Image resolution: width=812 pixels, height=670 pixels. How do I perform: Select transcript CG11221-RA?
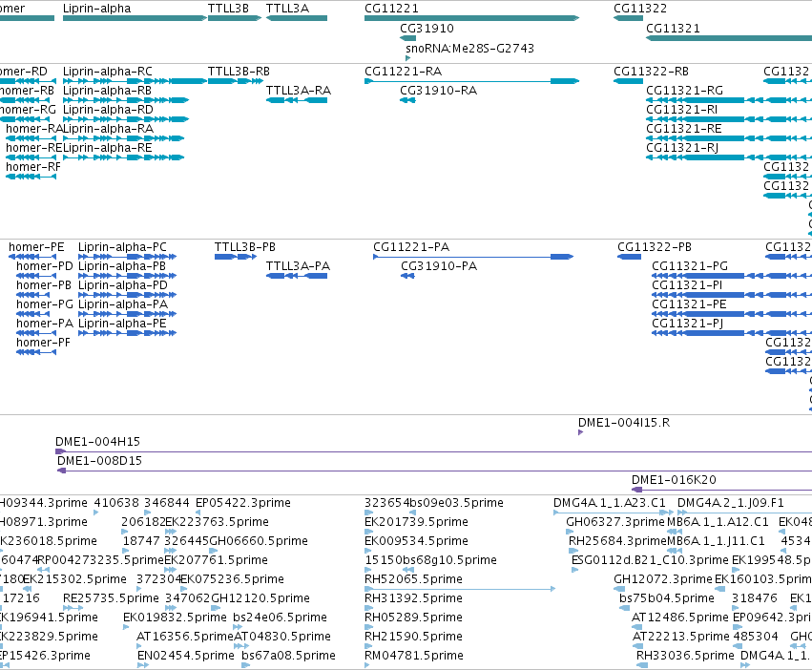pyautogui.click(x=471, y=81)
